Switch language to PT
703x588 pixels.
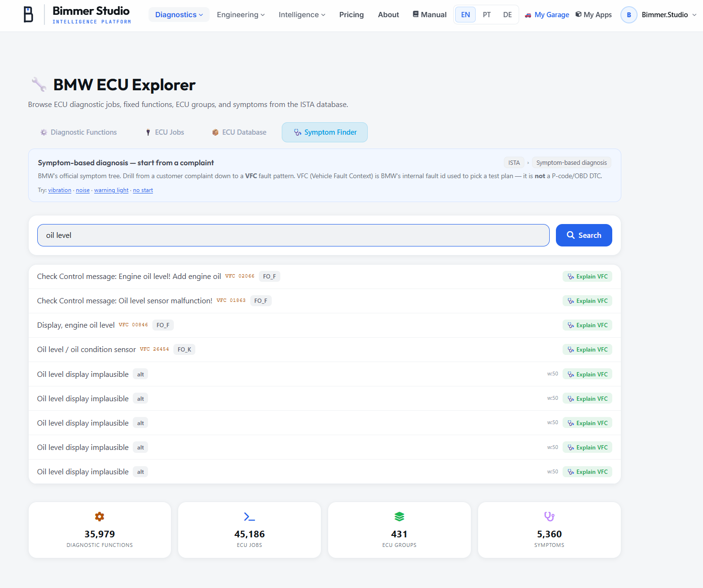pyautogui.click(x=487, y=15)
